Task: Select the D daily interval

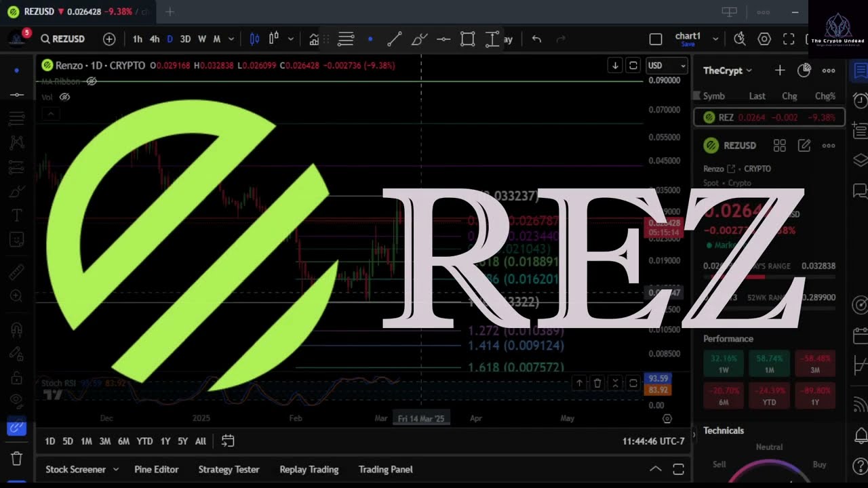Action: 170,39
